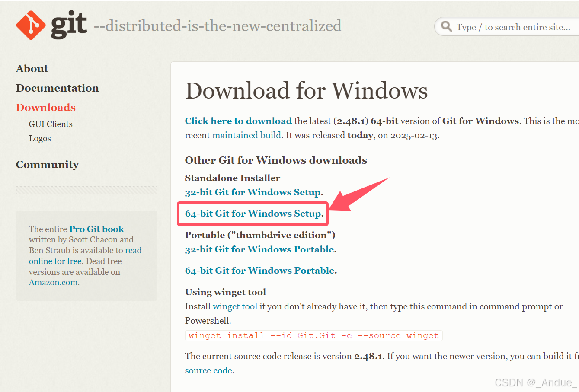The width and height of the screenshot is (579, 392).
Task: Open the Amazon.com link
Action: [53, 282]
